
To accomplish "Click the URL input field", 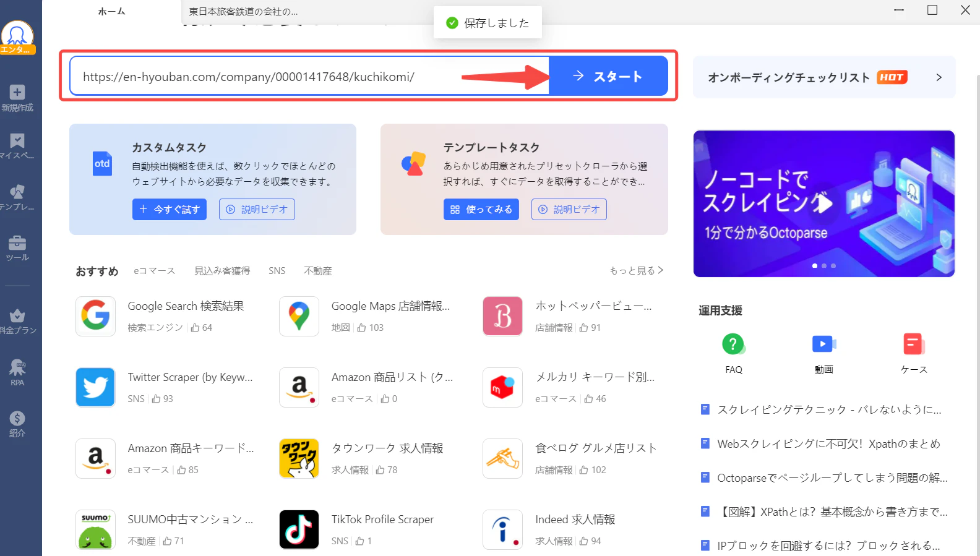I will [309, 76].
